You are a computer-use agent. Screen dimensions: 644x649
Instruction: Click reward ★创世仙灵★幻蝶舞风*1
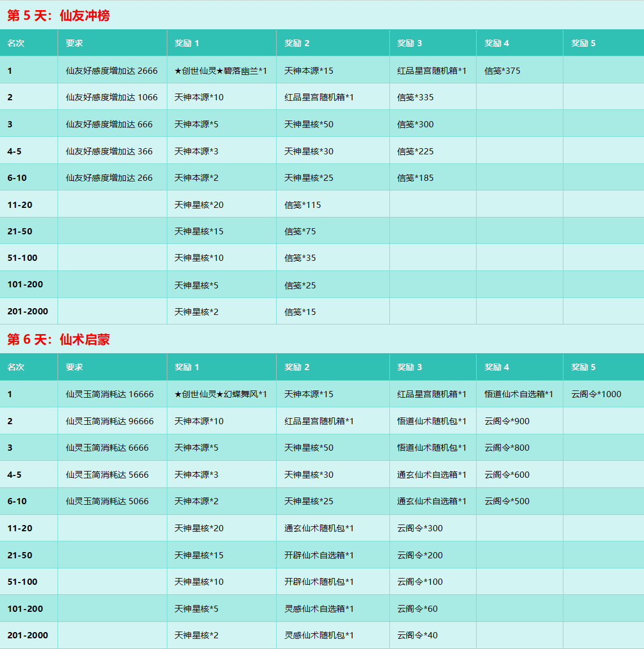[x=221, y=394]
